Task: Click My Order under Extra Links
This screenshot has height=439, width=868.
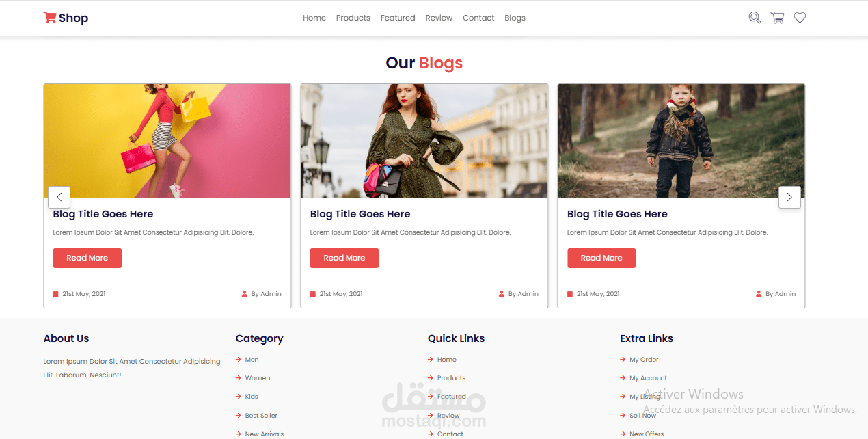Action: pos(640,360)
